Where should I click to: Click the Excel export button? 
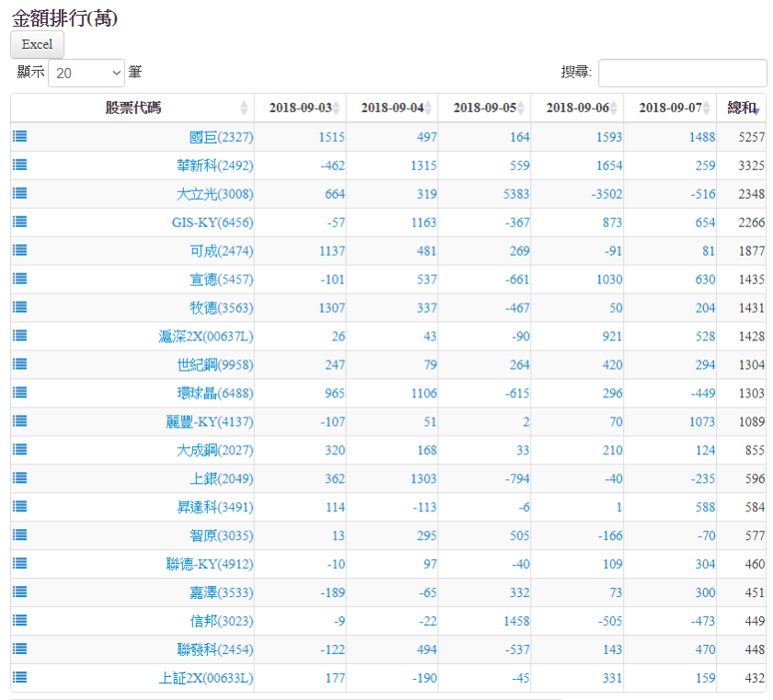(37, 44)
